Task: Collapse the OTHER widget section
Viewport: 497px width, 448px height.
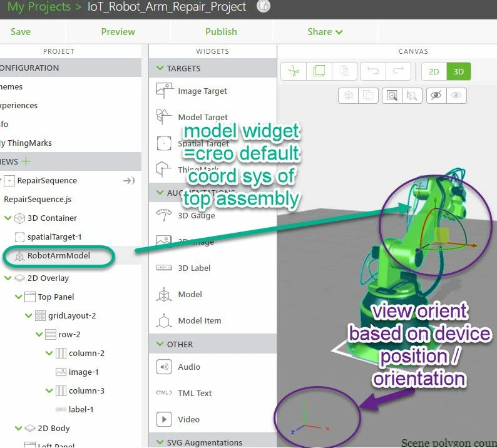Action: point(160,344)
